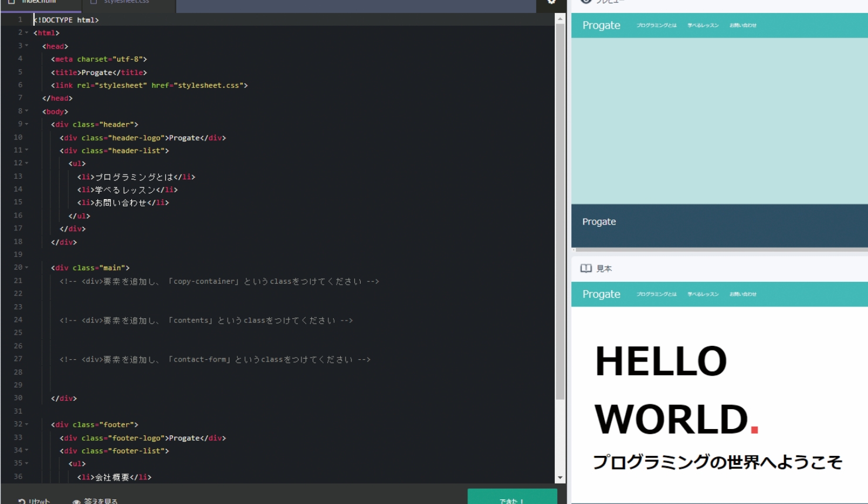
Task: Place cursor on the DOCTYPE html line
Action: point(66,20)
